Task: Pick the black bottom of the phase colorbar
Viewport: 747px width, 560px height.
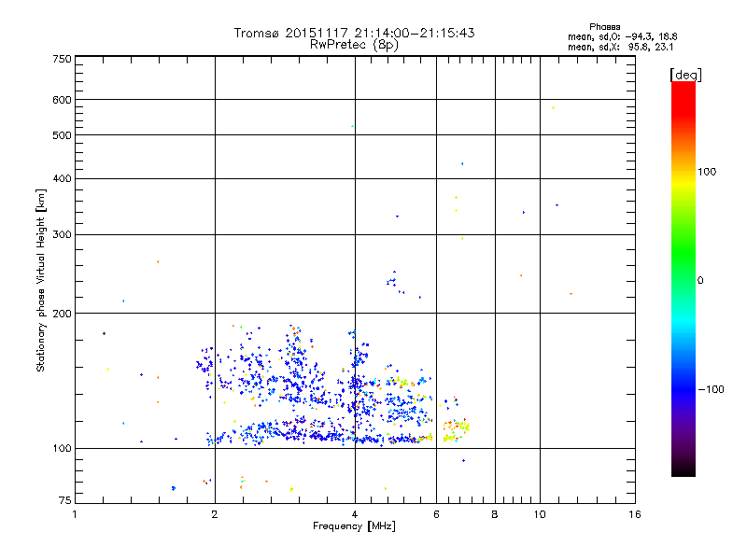Action: tap(684, 469)
